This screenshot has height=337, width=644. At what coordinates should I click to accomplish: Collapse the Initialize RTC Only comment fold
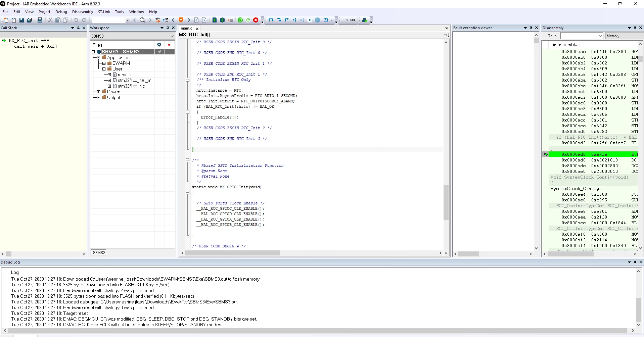(188, 80)
